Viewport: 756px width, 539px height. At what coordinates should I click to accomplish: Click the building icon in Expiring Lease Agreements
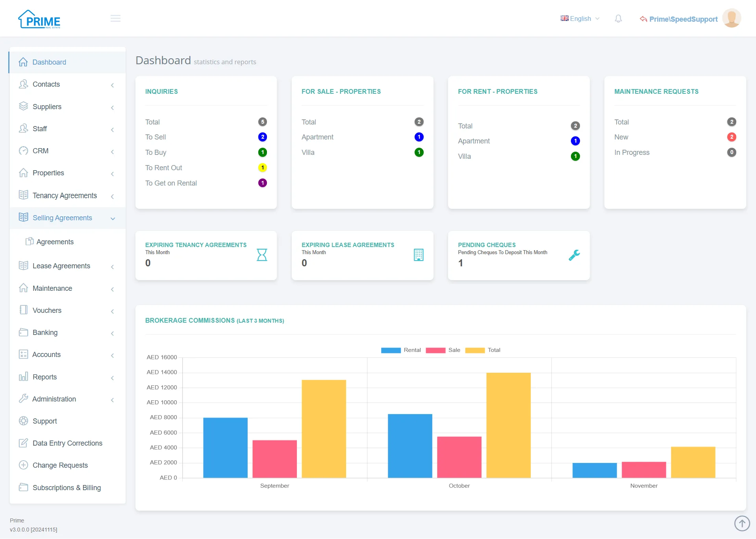click(x=419, y=255)
